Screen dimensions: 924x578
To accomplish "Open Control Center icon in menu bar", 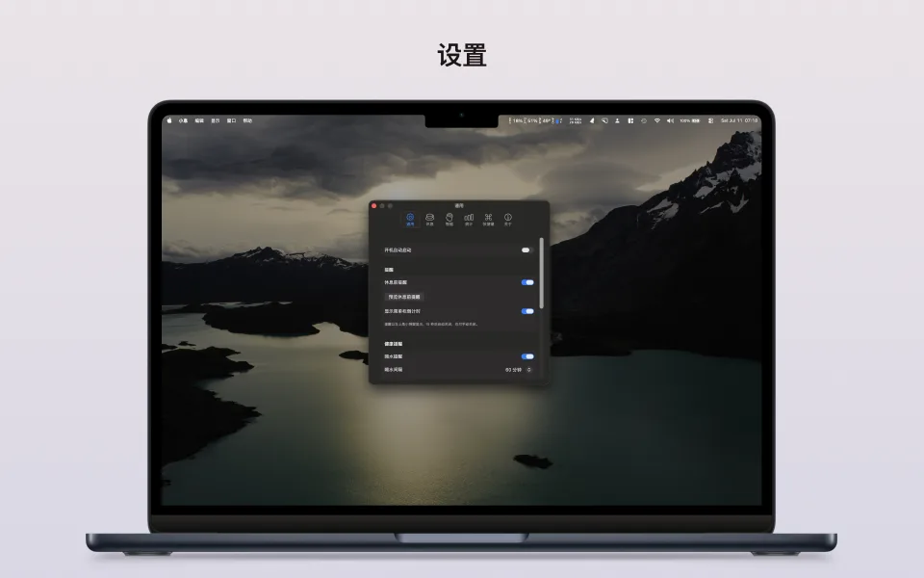I will point(710,120).
